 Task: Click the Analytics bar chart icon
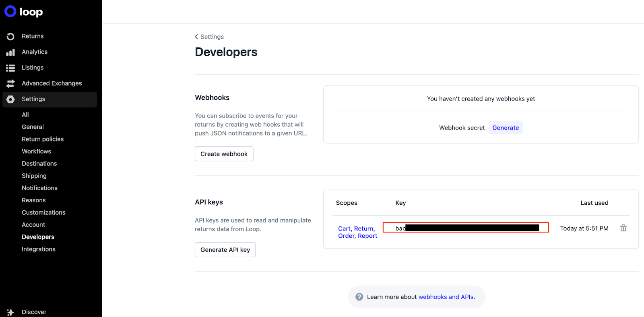point(10,52)
